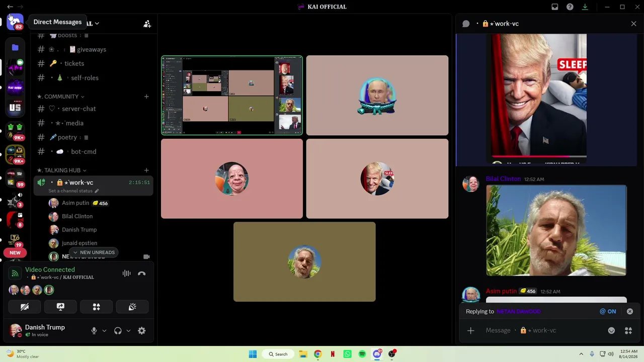Screen dimensions: 644x362
Task: Open the poetry channel
Action: [x=93, y=137]
